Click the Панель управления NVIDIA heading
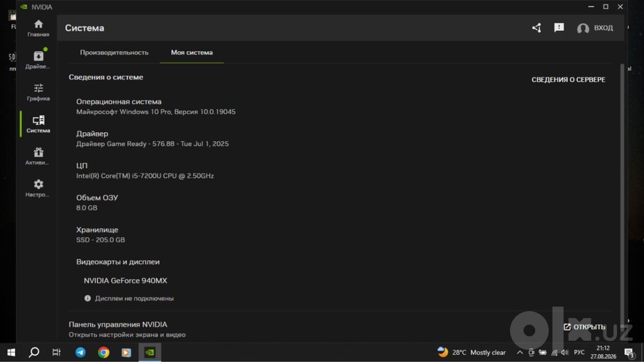This screenshot has height=362, width=644. pos(118,325)
